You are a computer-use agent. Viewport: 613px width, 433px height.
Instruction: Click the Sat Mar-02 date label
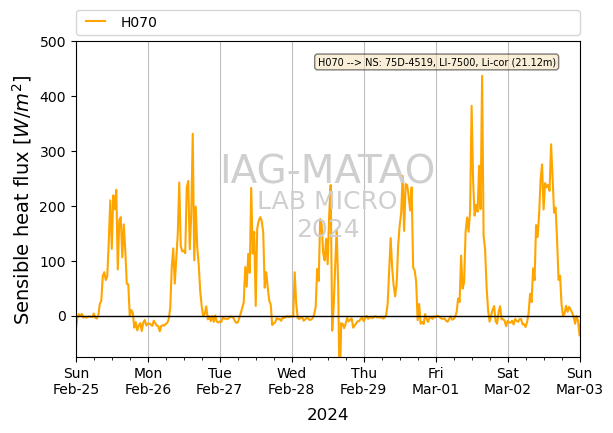[507, 381]
